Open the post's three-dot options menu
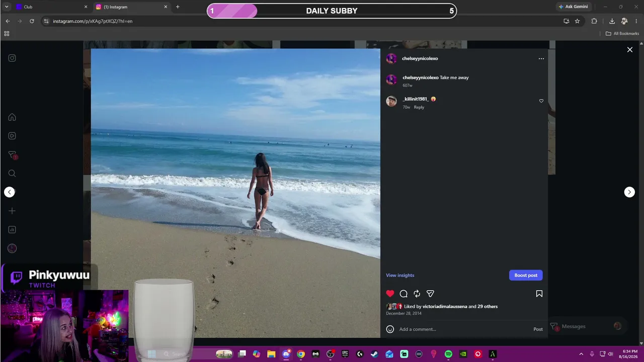644x362 pixels. (541, 58)
